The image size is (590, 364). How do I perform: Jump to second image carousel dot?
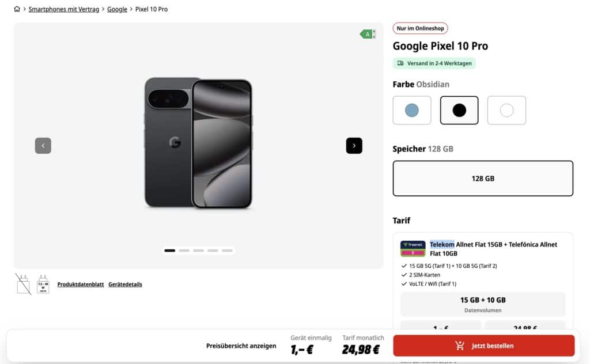coord(184,251)
